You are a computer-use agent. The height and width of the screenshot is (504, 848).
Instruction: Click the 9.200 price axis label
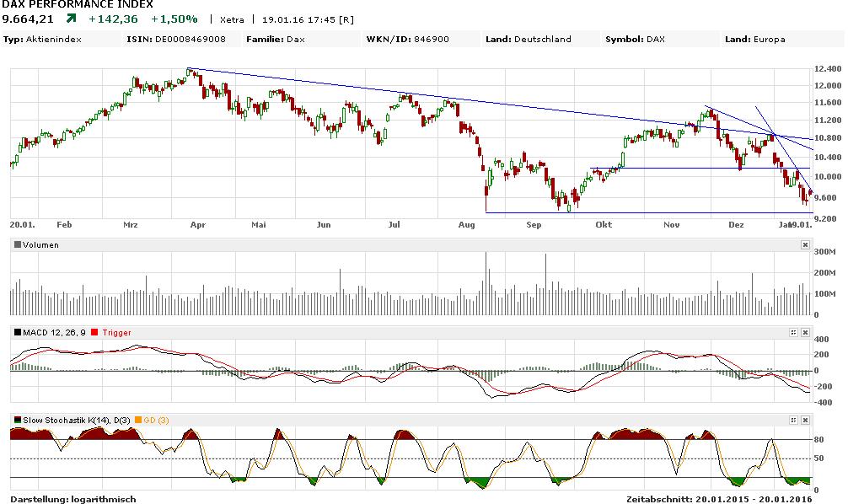[x=828, y=218]
